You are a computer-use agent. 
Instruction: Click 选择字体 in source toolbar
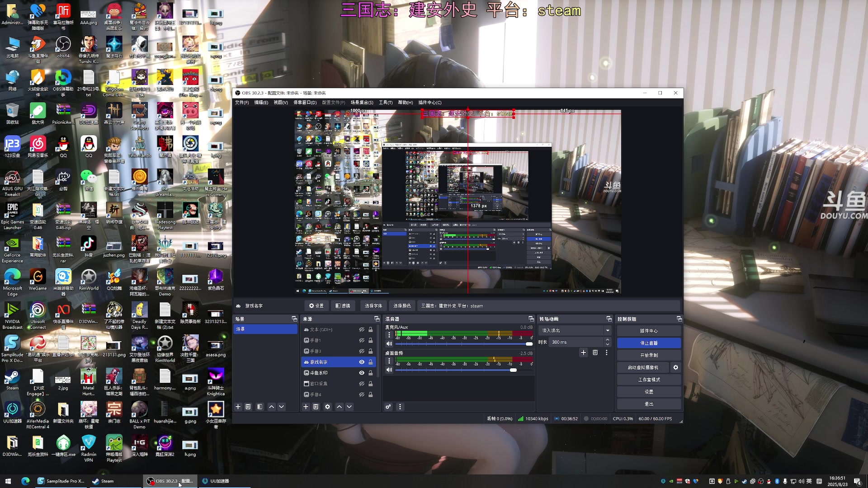[x=373, y=306]
